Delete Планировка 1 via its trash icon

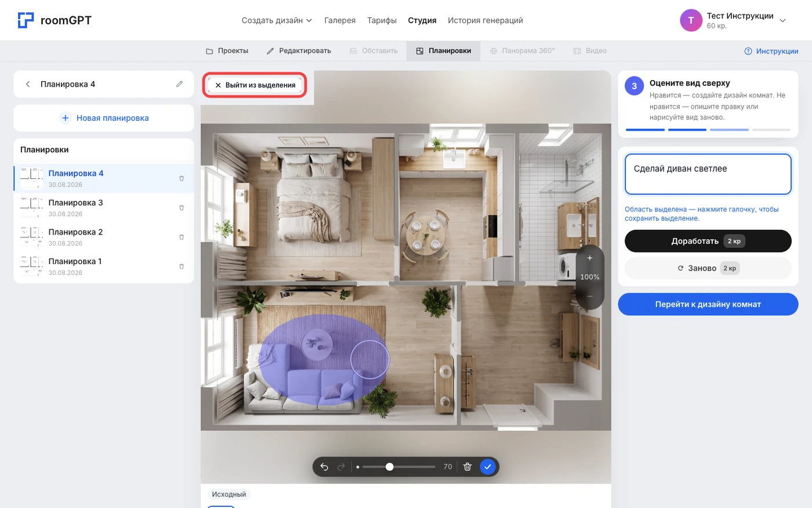[182, 266]
